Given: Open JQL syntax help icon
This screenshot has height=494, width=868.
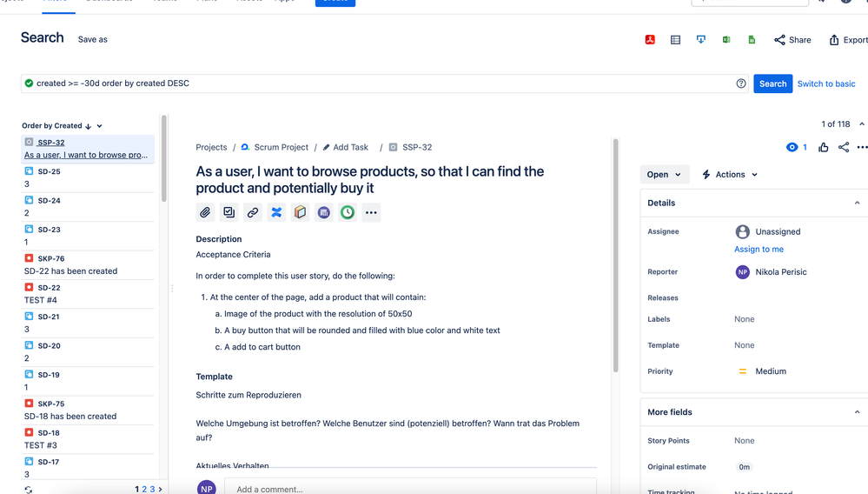Looking at the screenshot, I should click(x=741, y=83).
